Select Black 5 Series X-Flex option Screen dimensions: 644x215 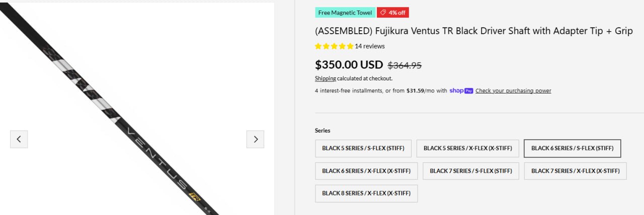coord(467,148)
